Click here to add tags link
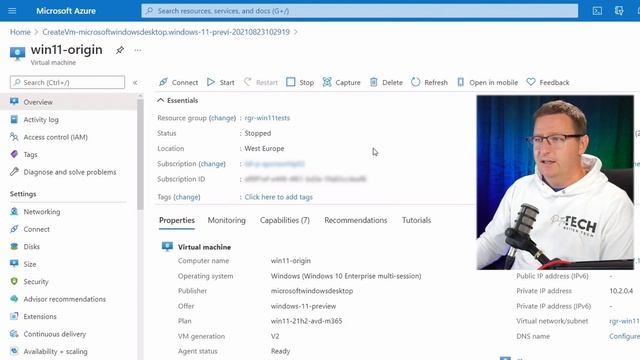 279,197
